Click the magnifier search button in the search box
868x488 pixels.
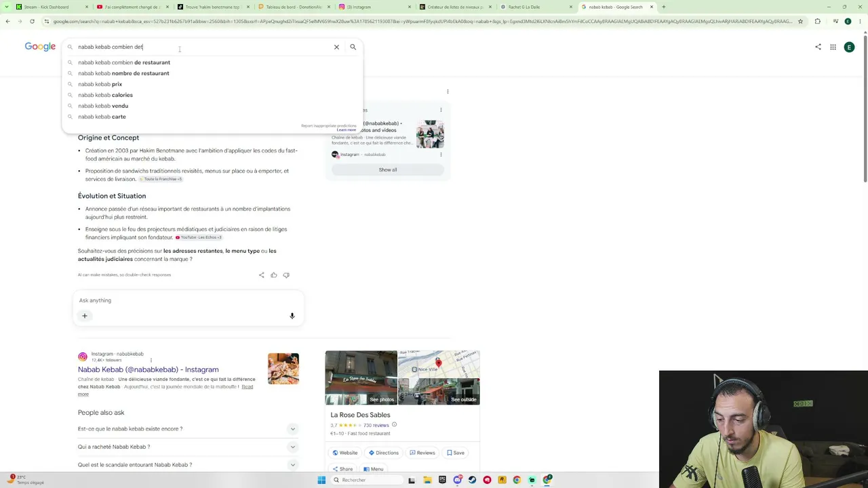point(353,47)
